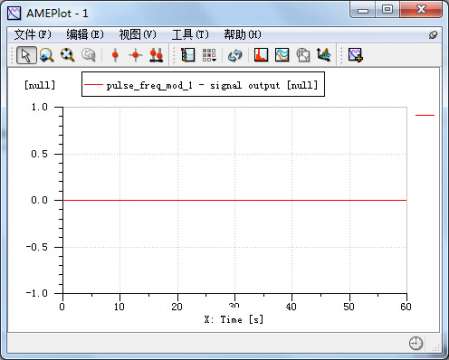Click the X: Time [s] axis label
The image size is (449, 360).
click(234, 319)
